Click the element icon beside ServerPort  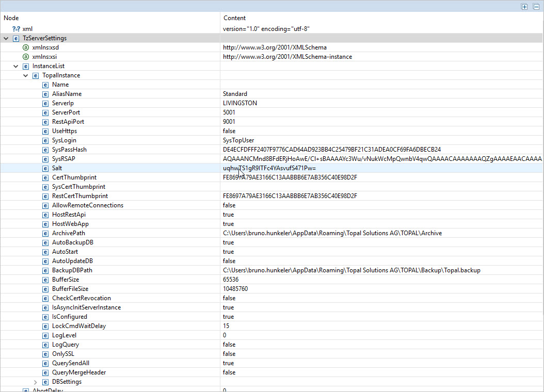(45, 112)
